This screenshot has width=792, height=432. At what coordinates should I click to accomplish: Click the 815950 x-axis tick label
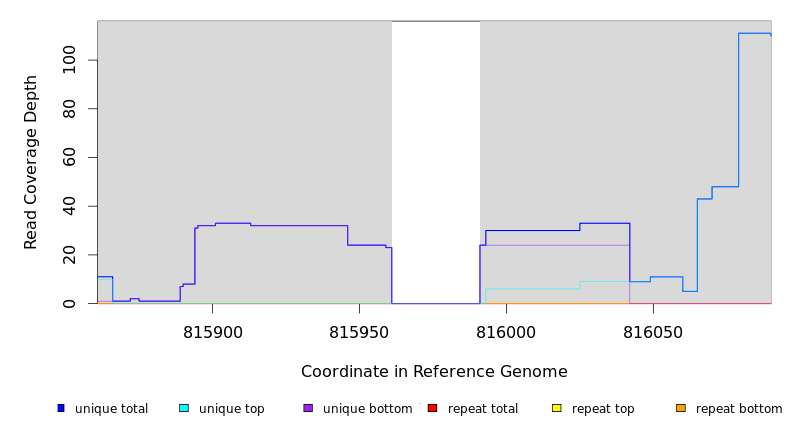pyautogui.click(x=361, y=332)
